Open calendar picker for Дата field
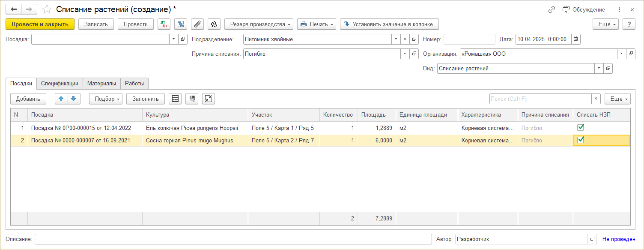The height and width of the screenshot is (250, 644). pos(576,39)
